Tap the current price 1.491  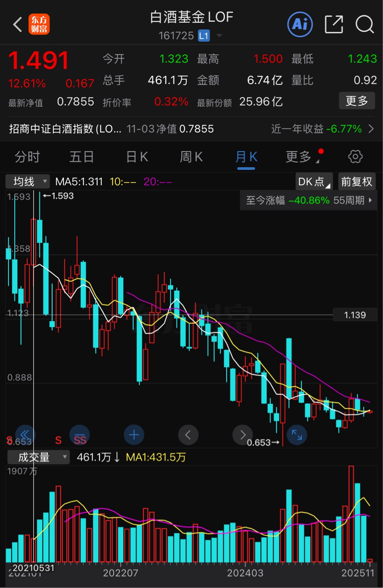(x=39, y=60)
